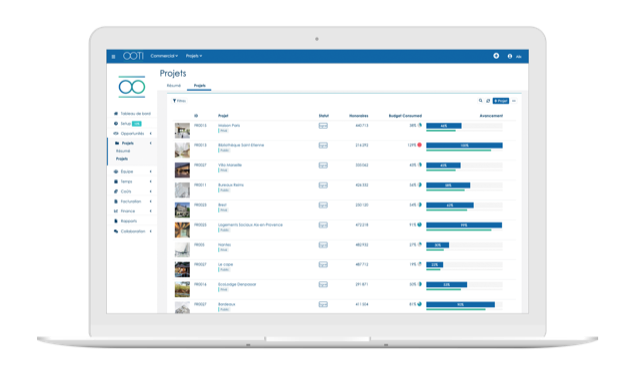Click the blue add Projet button
This screenshot has width=641, height=391.
pos(500,101)
